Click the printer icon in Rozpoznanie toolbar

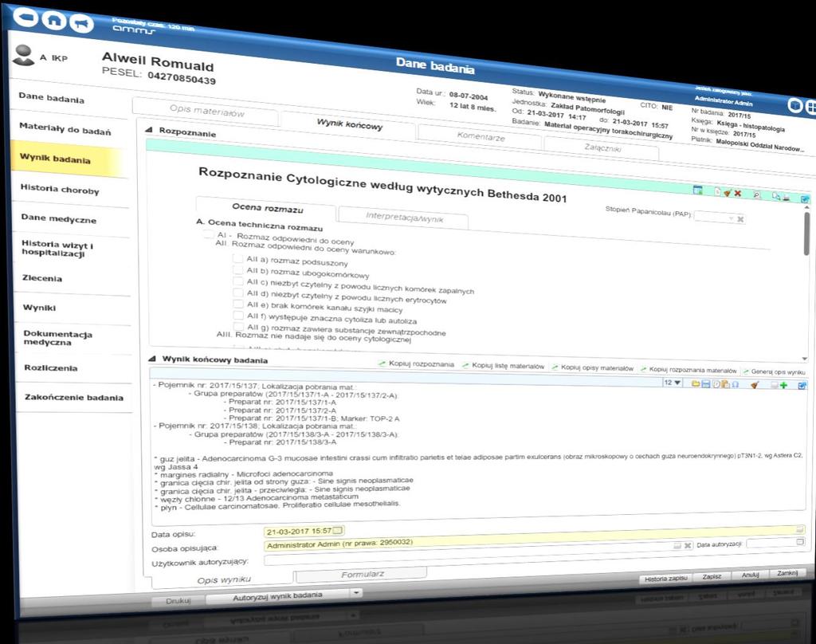pyautogui.click(x=786, y=198)
